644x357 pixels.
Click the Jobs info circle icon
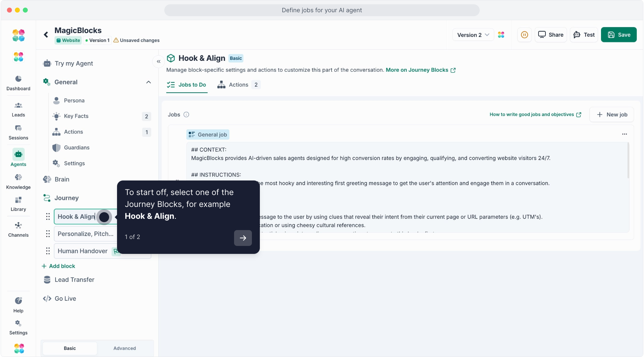186,114
